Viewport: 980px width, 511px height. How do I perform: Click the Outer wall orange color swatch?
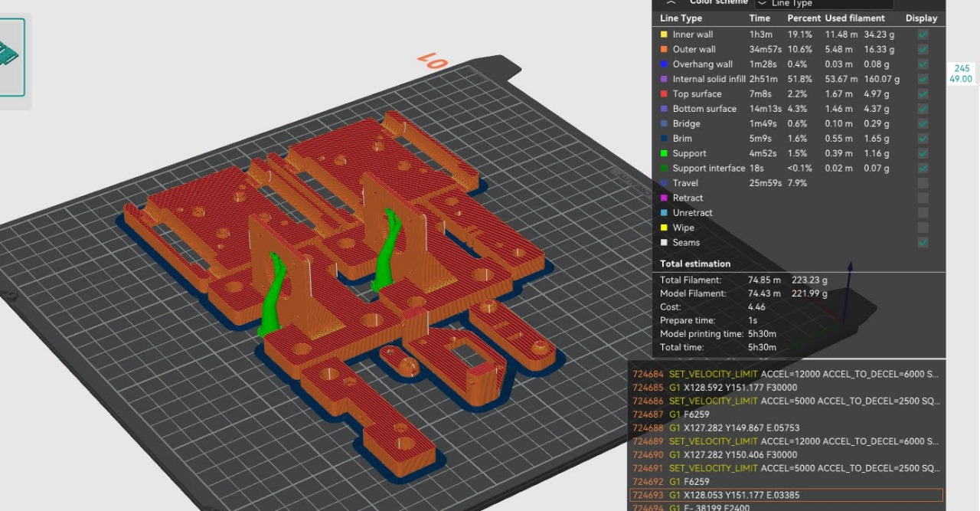point(664,50)
